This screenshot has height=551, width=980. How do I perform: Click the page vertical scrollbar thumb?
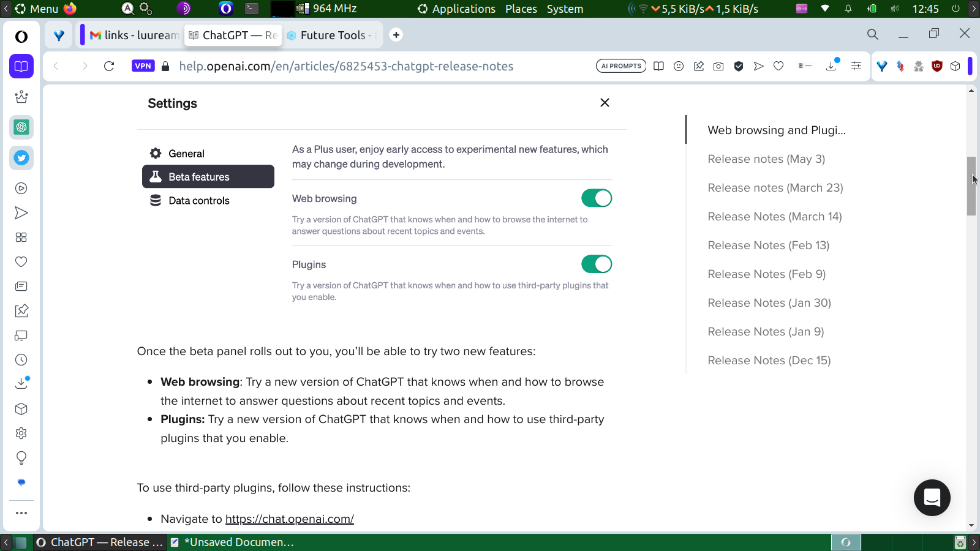(971, 186)
